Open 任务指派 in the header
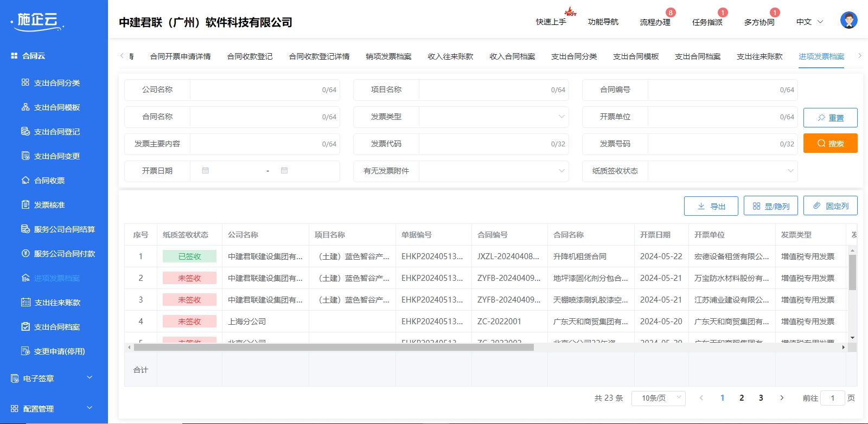The image size is (868, 424). [x=707, y=22]
